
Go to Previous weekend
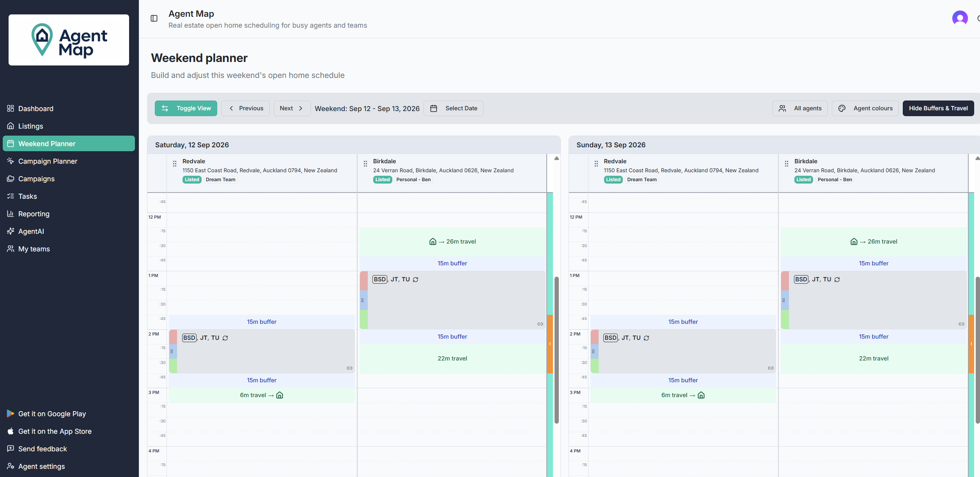click(245, 108)
